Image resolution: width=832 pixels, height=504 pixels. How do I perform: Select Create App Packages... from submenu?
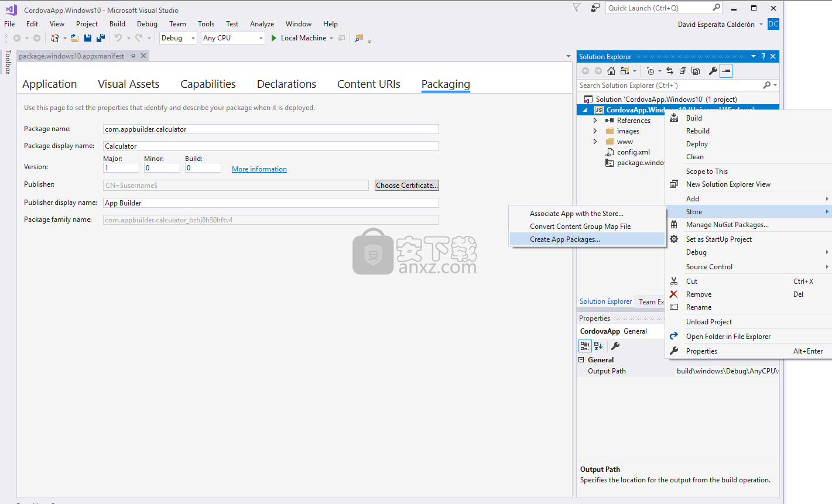587,239
